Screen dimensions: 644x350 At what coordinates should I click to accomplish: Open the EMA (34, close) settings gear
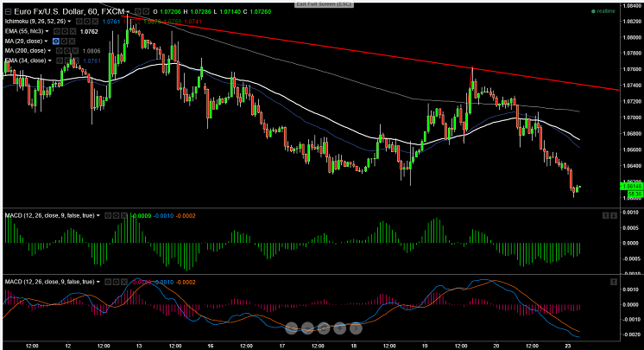[x=68, y=60]
